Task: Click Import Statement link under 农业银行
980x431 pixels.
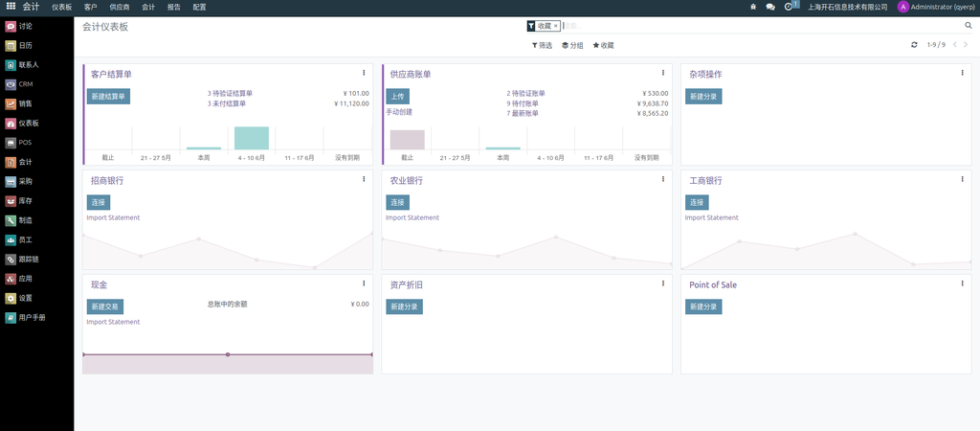Action: pos(412,217)
